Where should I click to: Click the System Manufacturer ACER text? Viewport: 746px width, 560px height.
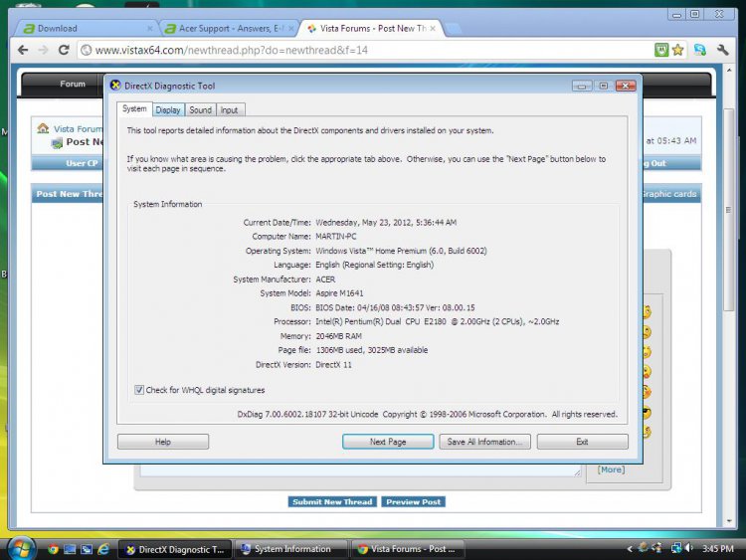click(325, 280)
